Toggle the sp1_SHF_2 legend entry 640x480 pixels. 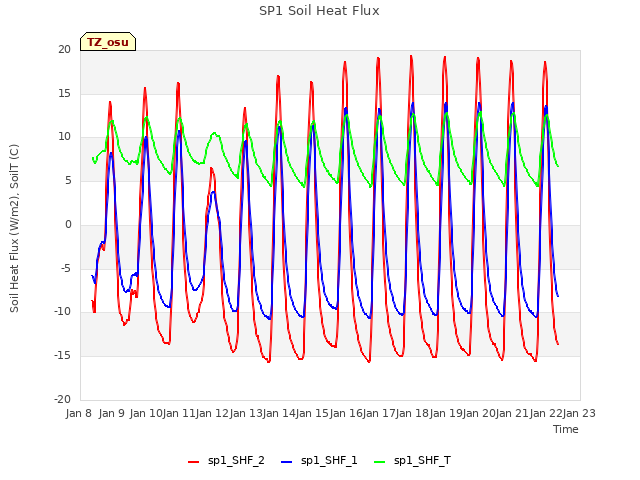226,460
